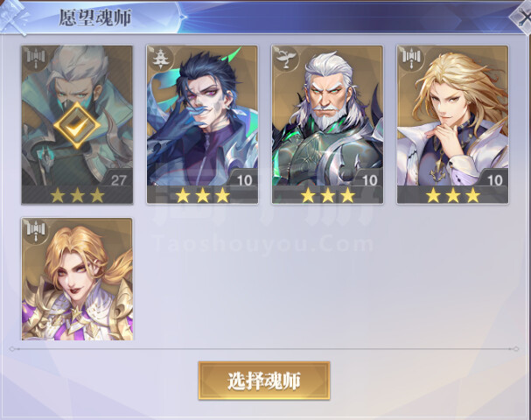Click three-star rating under white-bearded character

click(x=327, y=195)
